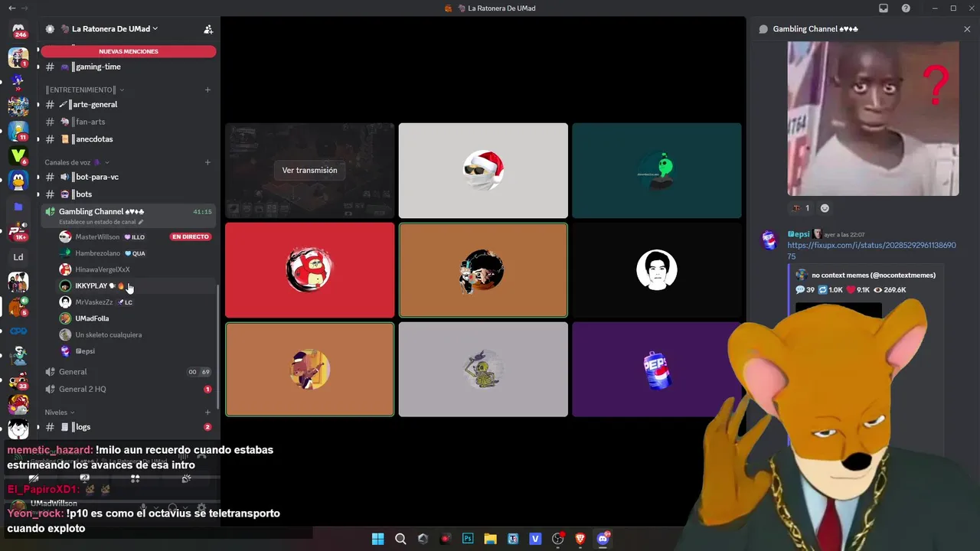This screenshot has width=980, height=551.
Task: Open the gaming-time channel
Action: coord(129,67)
